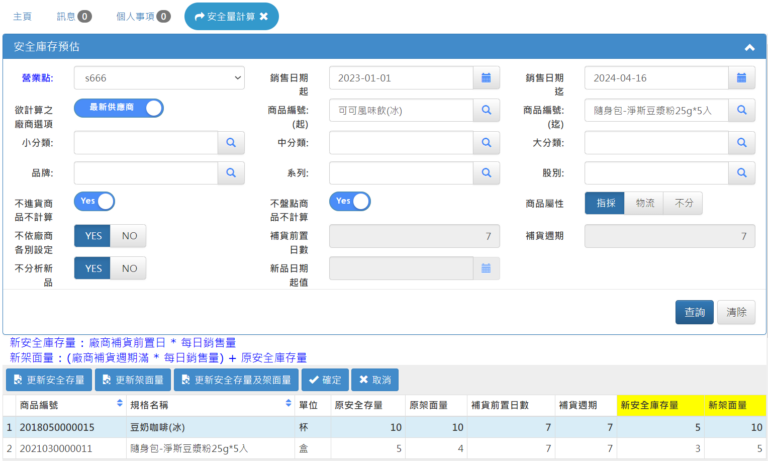Search icon for 商品編號(迄)

742,110
